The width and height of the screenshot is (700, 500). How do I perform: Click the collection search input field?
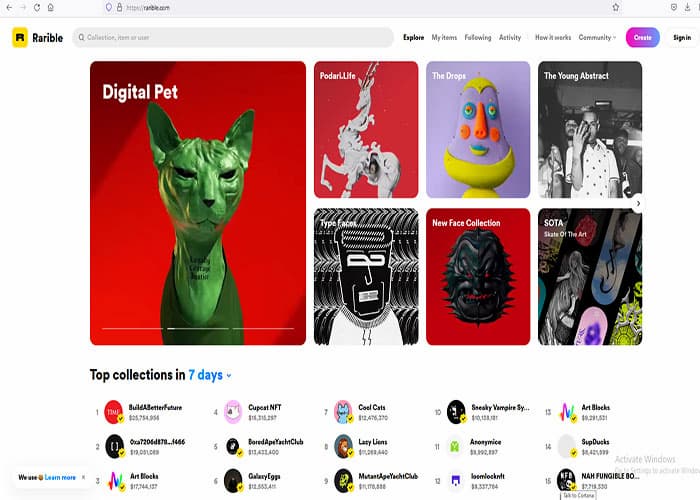pyautogui.click(x=235, y=37)
